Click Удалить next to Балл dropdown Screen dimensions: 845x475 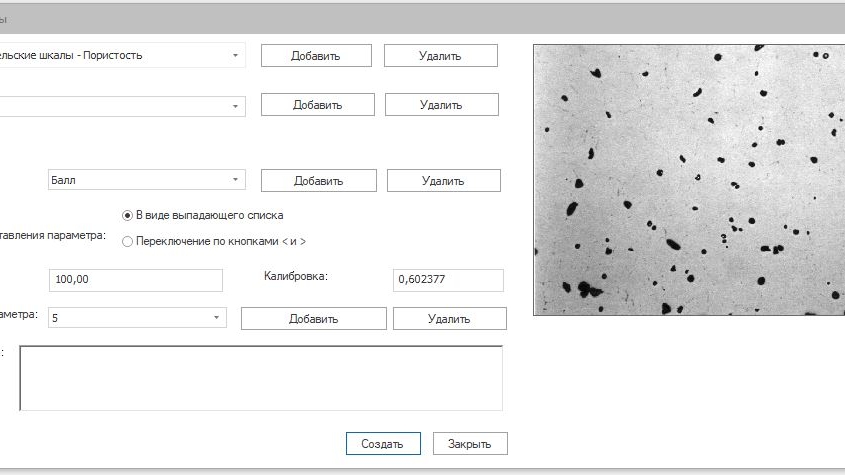444,181
